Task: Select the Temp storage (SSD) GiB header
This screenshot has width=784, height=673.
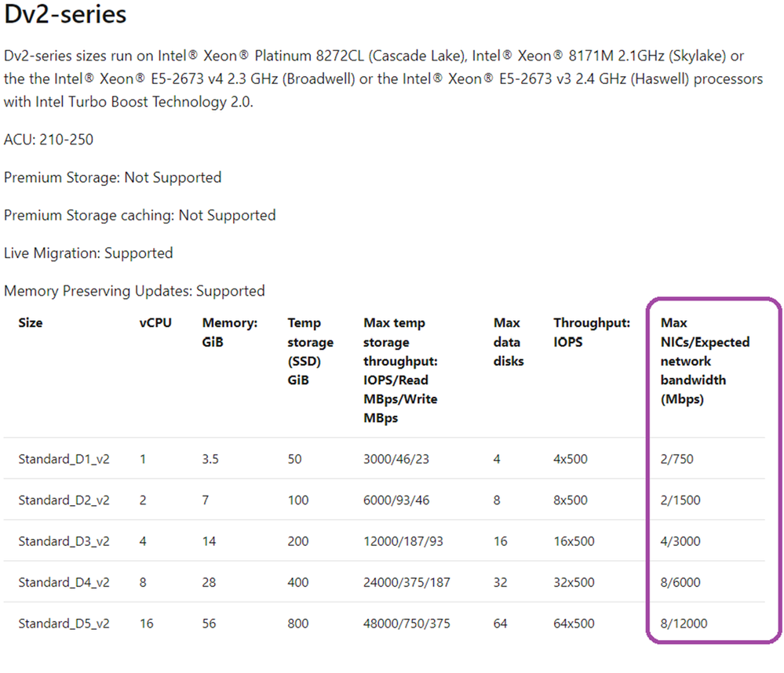Action: click(310, 351)
